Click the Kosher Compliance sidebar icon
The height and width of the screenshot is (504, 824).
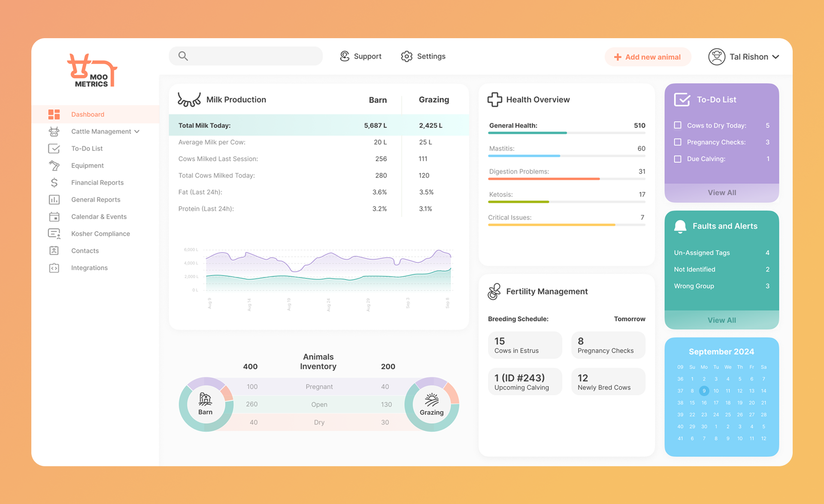[54, 234]
